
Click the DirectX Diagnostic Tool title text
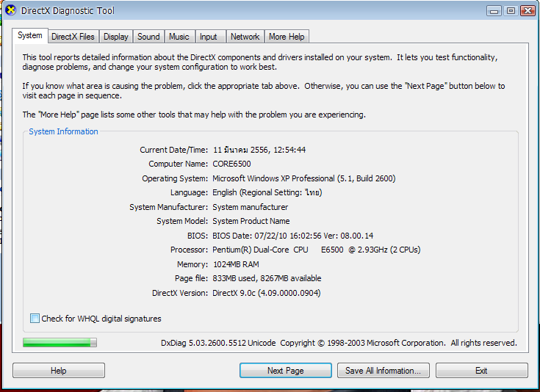pyautogui.click(x=68, y=11)
